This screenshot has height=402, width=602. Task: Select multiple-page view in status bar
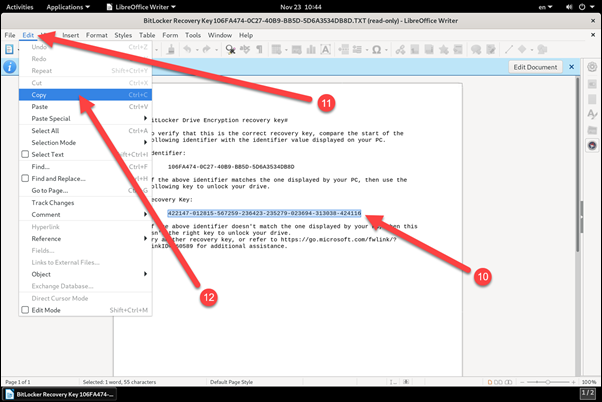[498, 382]
